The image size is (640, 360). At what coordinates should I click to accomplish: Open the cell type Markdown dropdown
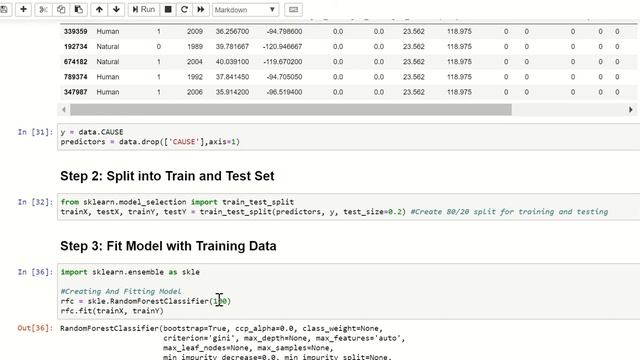[245, 10]
